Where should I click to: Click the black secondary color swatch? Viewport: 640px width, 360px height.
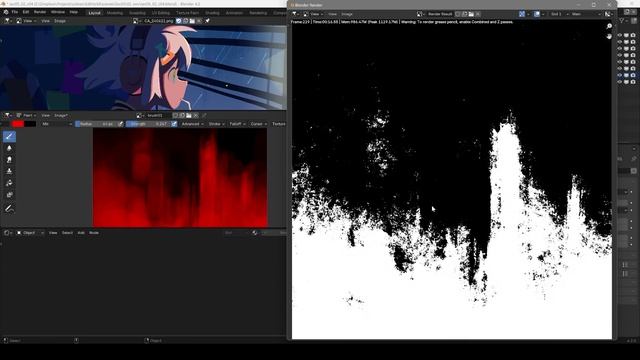[x=30, y=124]
